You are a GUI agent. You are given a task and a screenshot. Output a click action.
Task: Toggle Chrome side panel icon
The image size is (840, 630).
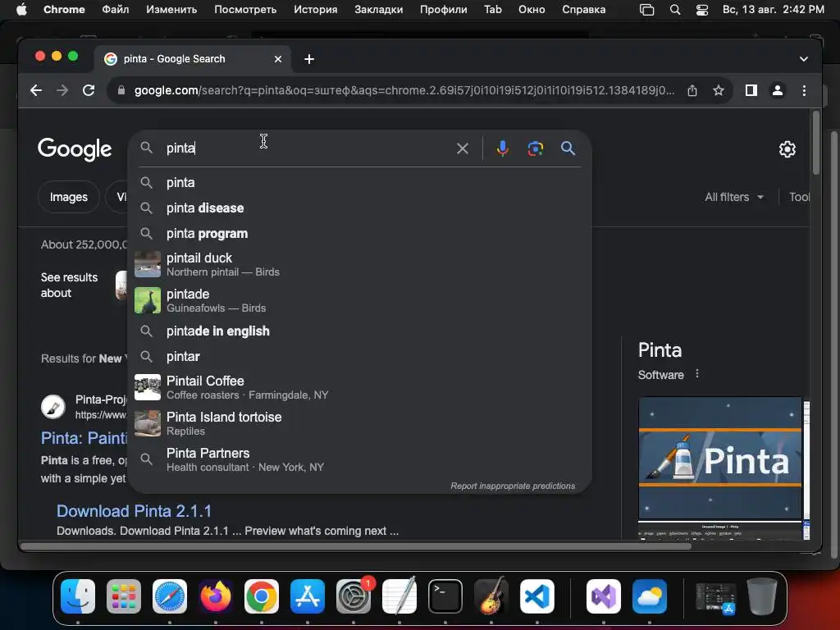(751, 90)
